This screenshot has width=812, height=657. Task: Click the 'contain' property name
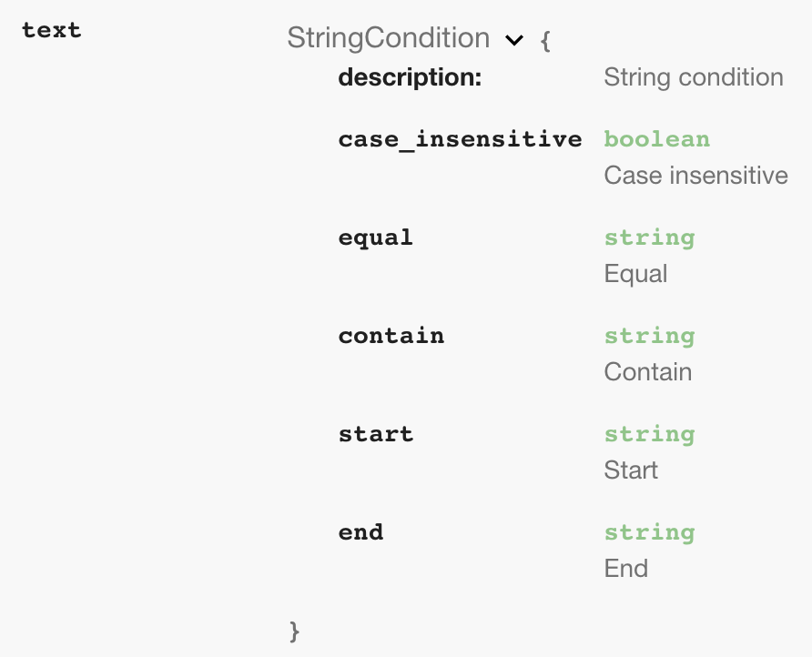click(x=391, y=336)
